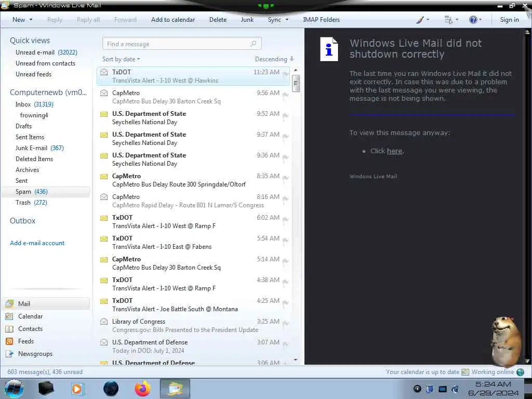
Task: Flag the Library of Congress message
Action: tap(285, 323)
